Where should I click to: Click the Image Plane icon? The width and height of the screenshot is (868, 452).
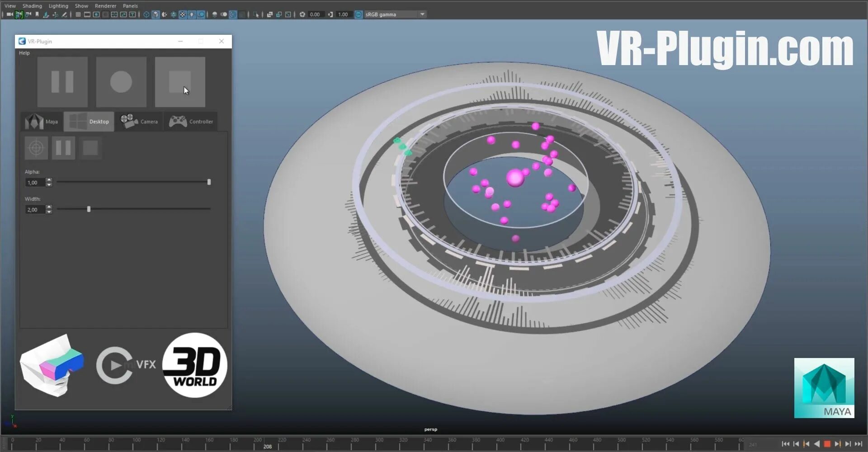(46, 14)
